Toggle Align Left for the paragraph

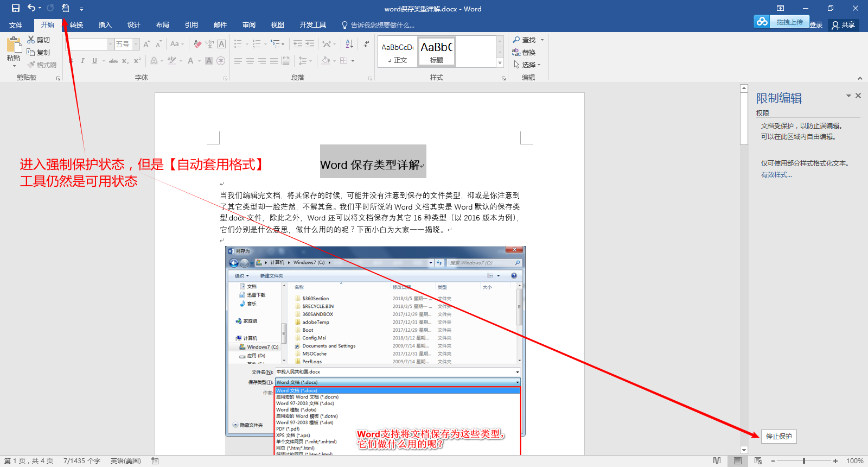[x=238, y=61]
